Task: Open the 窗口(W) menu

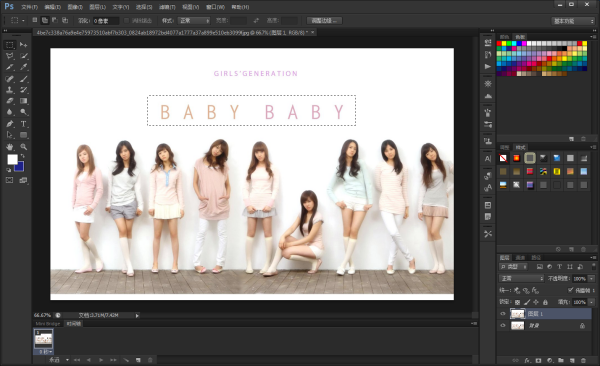Action: 215,7
